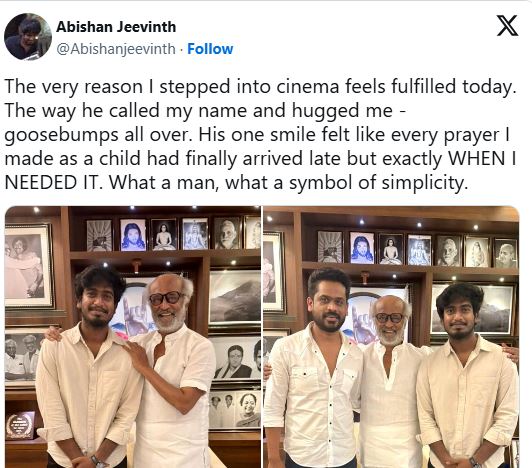
Task: Click the 'fulfilled today' text in the first line
Action: (454, 87)
